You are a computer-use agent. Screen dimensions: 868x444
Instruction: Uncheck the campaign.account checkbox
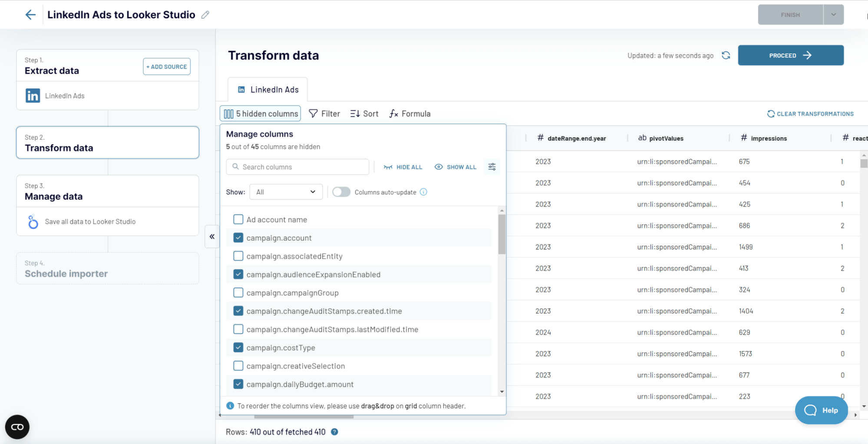(x=238, y=237)
